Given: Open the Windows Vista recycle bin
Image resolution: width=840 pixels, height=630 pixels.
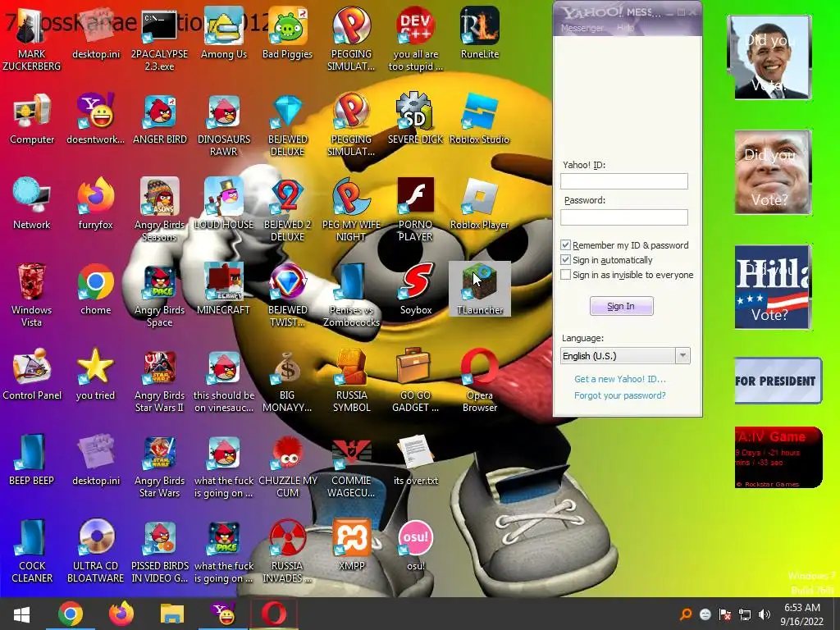Looking at the screenshot, I should (32, 295).
